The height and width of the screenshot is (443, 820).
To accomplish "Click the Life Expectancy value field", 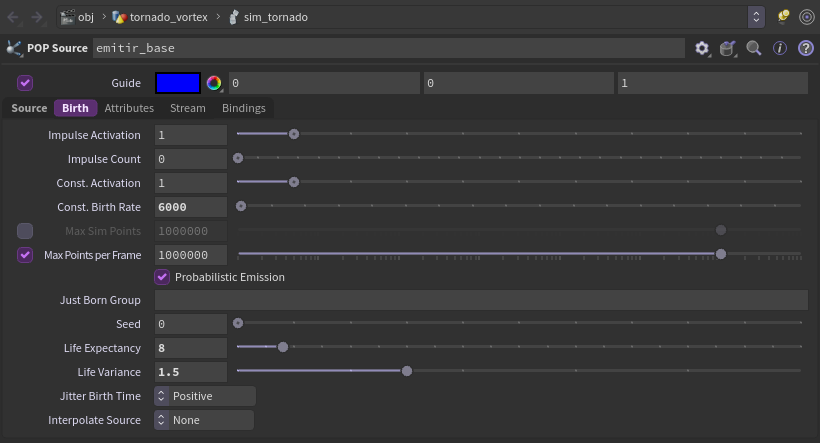I will (191, 348).
